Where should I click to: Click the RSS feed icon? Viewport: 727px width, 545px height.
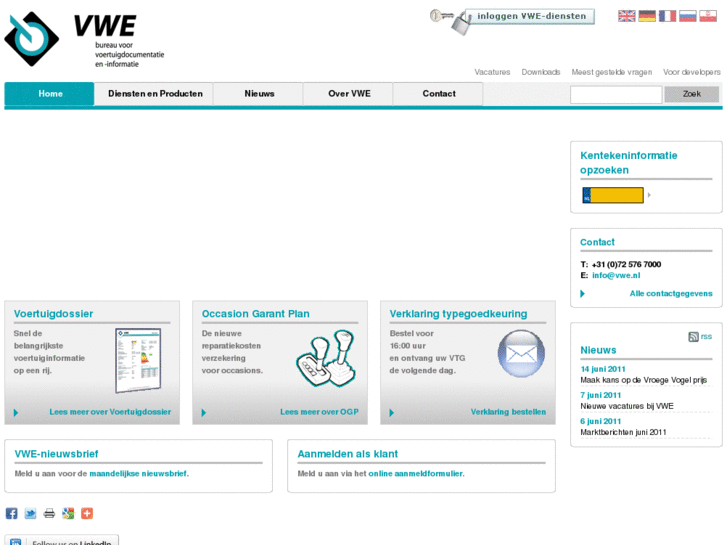click(x=693, y=337)
